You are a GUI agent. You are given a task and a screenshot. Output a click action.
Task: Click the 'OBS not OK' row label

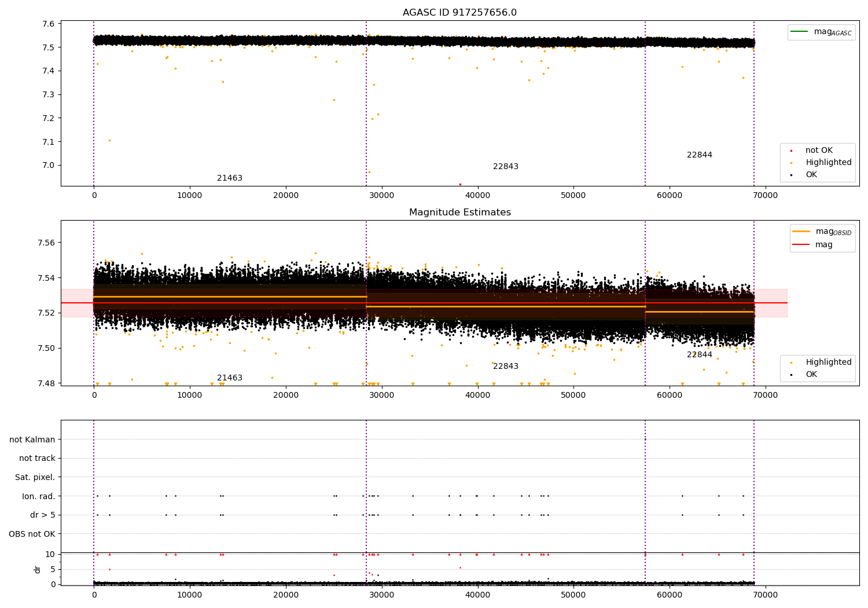pos(32,534)
